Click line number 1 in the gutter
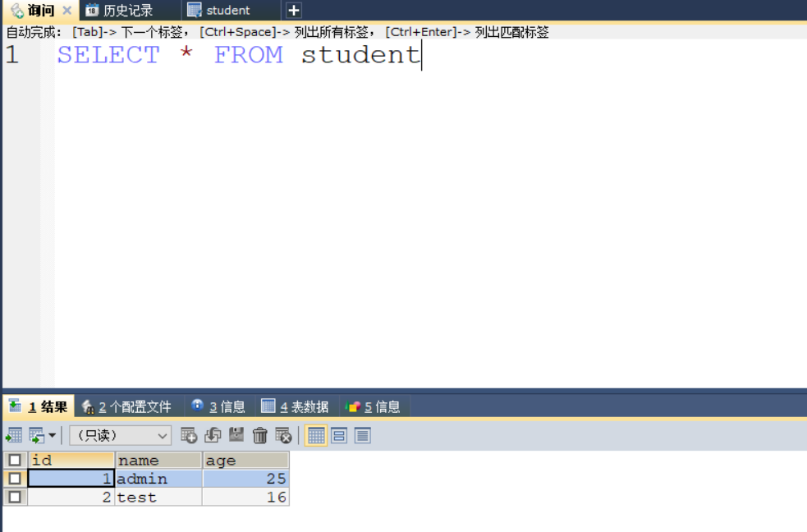807x532 pixels. point(12,54)
